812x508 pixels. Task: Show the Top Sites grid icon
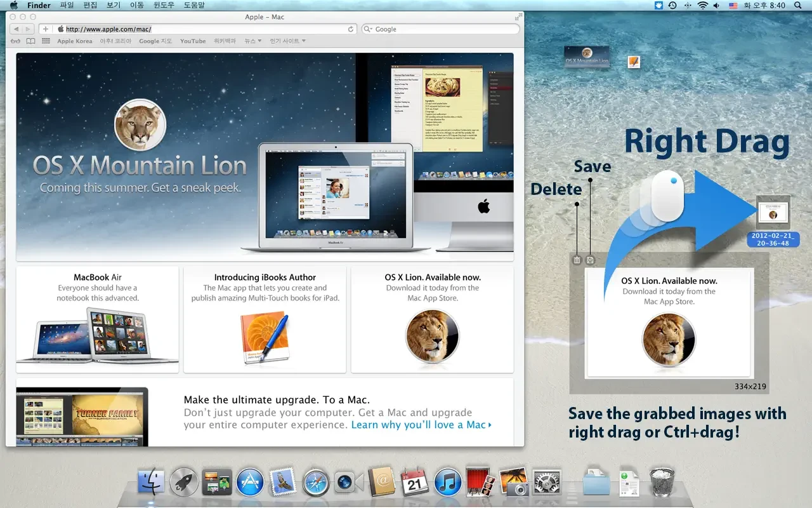tap(46, 41)
